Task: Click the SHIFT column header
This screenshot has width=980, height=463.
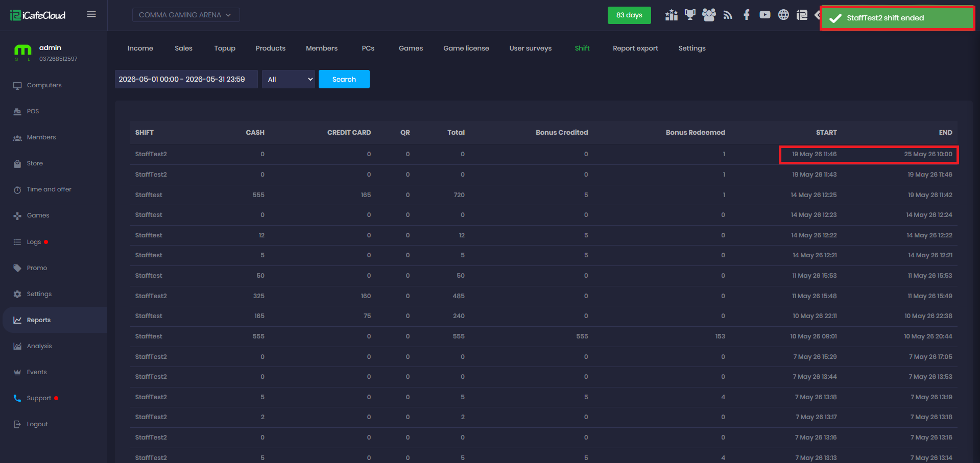Action: (x=145, y=132)
